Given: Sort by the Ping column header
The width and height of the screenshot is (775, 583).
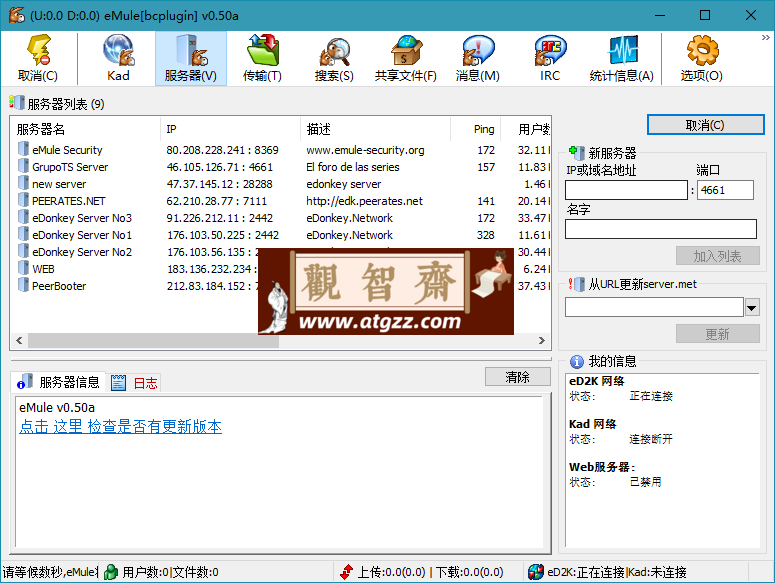Looking at the screenshot, I should [x=476, y=129].
